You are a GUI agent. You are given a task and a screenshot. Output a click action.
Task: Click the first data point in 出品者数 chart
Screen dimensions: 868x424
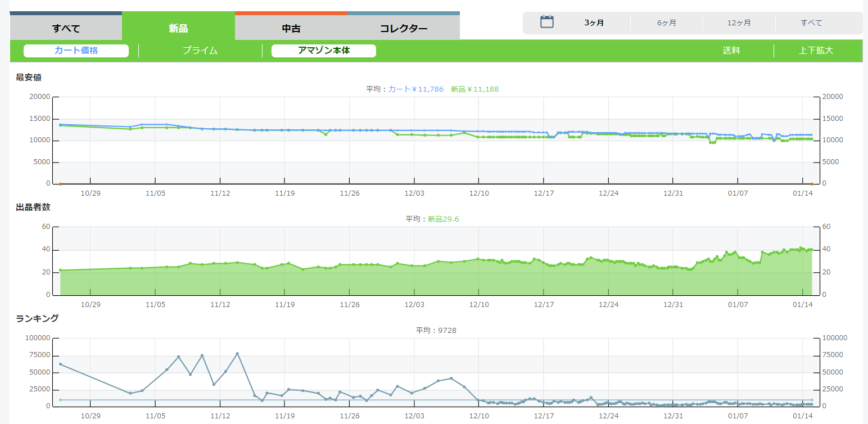pos(61,270)
